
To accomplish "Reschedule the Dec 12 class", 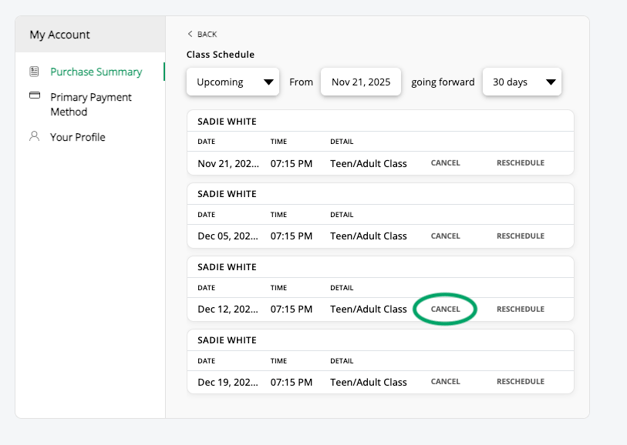I will 520,309.
